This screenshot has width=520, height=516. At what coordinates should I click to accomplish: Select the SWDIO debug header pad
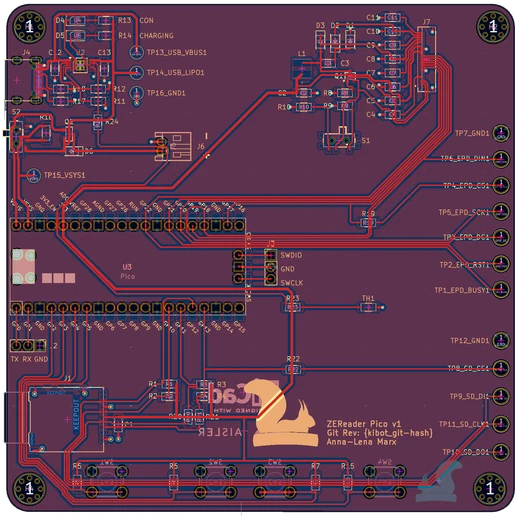pos(271,255)
